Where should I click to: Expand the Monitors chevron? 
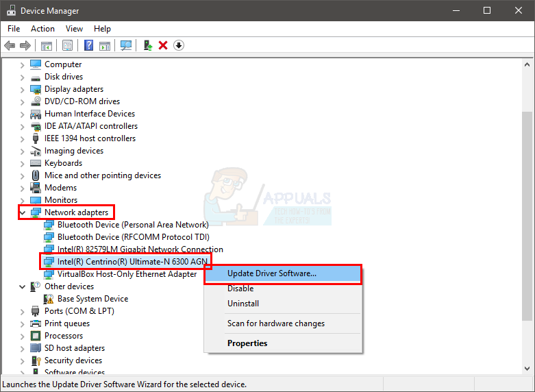(23, 200)
